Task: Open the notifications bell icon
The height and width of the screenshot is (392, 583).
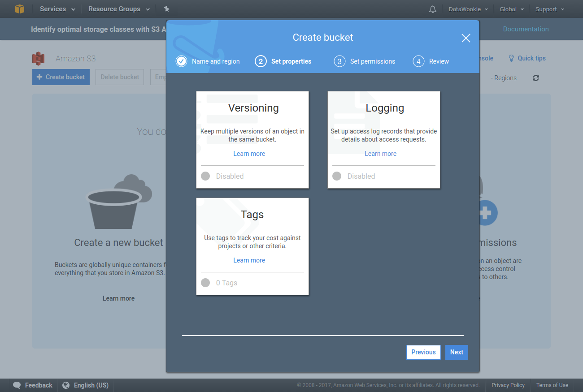Action: (433, 9)
